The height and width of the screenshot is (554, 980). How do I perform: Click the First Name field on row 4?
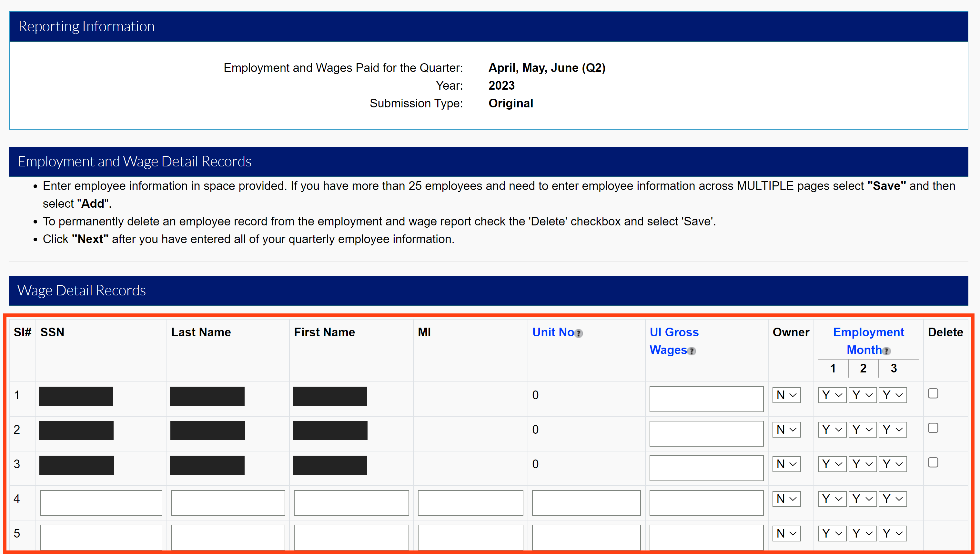[x=351, y=503]
